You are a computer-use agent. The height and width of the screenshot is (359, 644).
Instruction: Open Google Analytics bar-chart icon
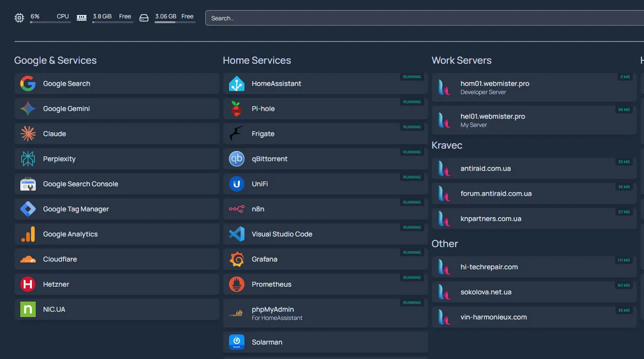[x=28, y=234]
